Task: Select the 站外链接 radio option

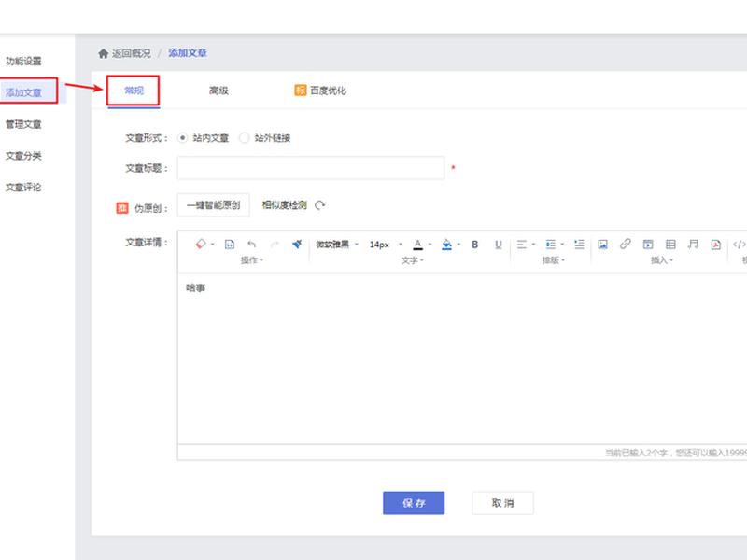Action: point(244,138)
